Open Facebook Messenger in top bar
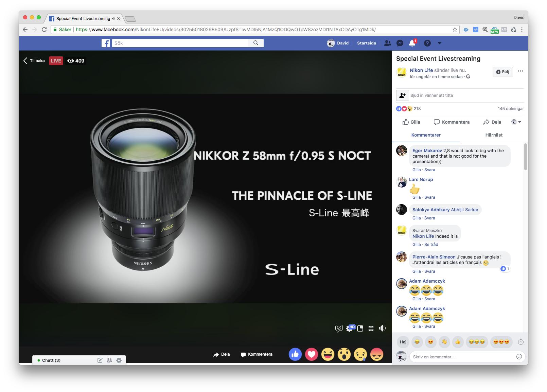Viewport: 547px width, 392px height. (400, 43)
